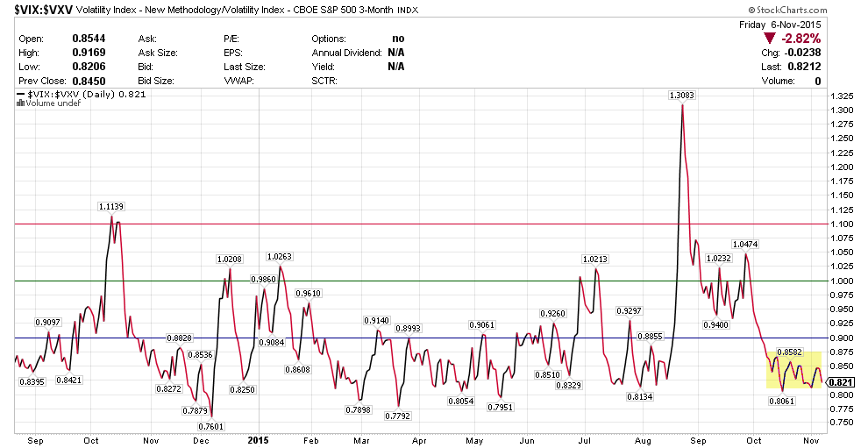The width and height of the screenshot is (868, 448).
Task: Click the 'EPS:' label
Action: (232, 53)
